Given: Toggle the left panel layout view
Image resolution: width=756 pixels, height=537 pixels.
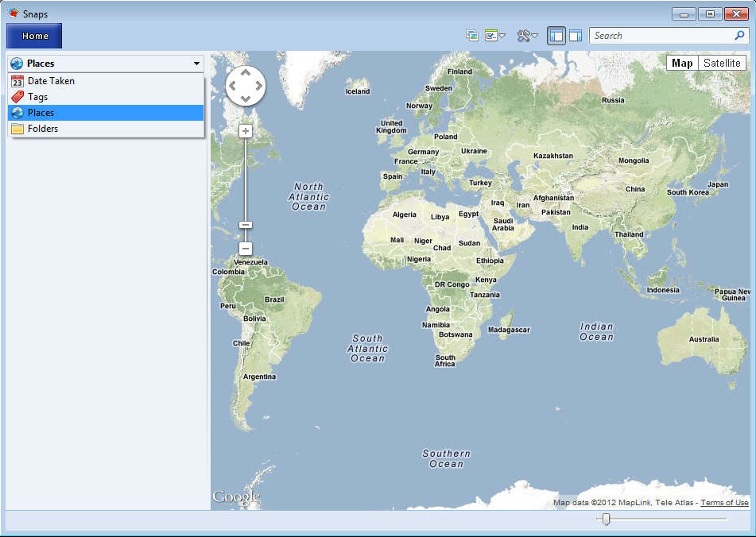Looking at the screenshot, I should click(556, 36).
